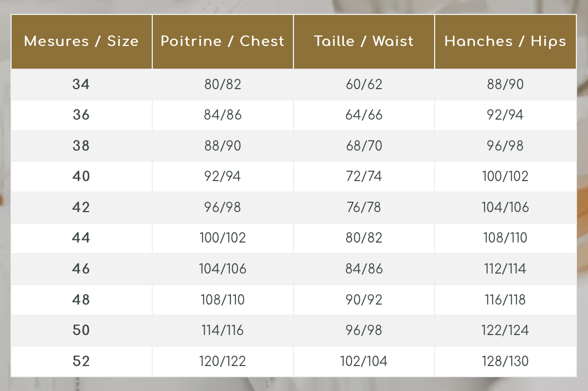The image size is (588, 391).
Task: Select size 36 row label
Action: click(x=81, y=115)
